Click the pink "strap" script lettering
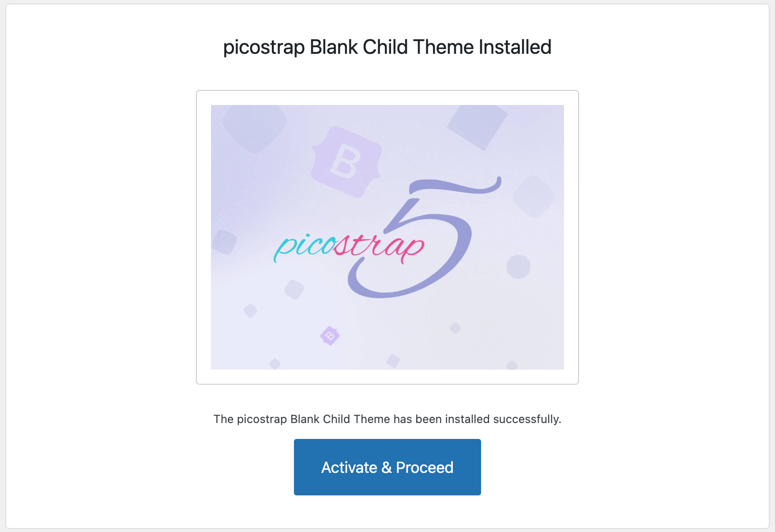Viewport: 775px width, 532px height. [380, 246]
